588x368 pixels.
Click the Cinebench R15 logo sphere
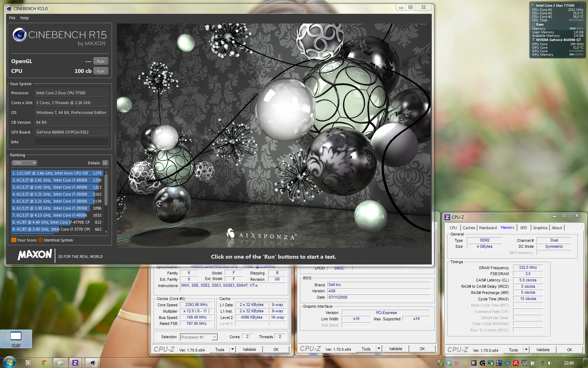point(19,35)
